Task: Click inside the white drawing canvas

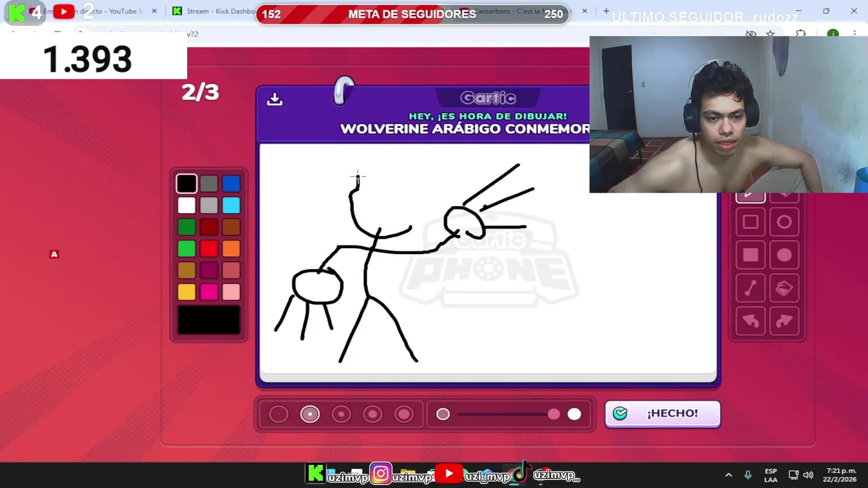Action: (x=488, y=260)
